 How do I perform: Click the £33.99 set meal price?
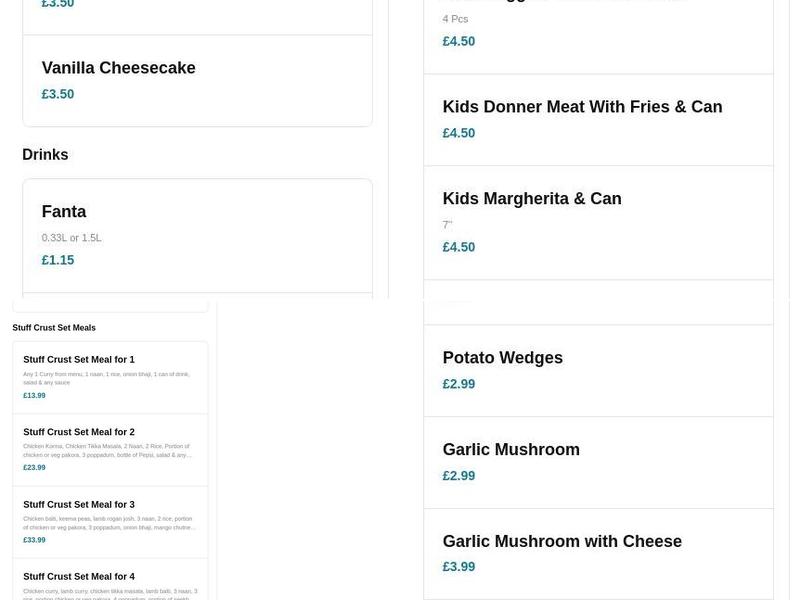(34, 539)
